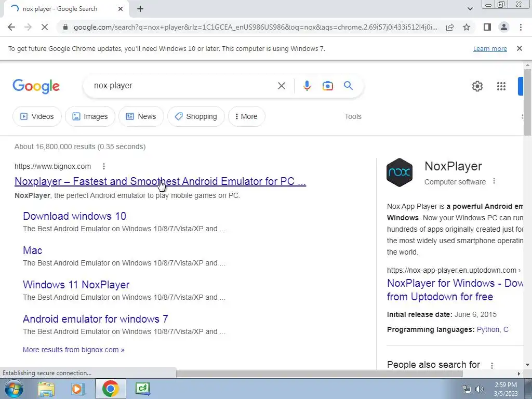Open the 'Download windows 10' sitelink
Viewport: 532px width, 399px height.
(x=75, y=216)
